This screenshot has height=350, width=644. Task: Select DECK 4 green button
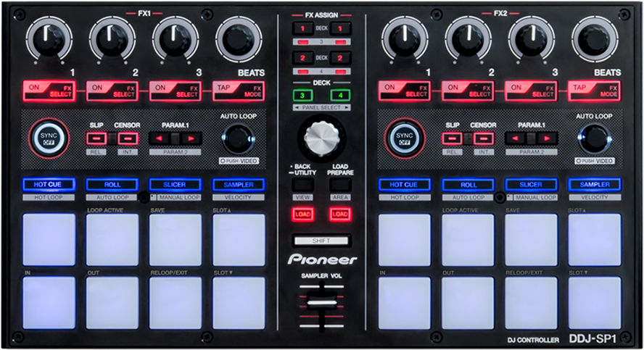click(340, 96)
